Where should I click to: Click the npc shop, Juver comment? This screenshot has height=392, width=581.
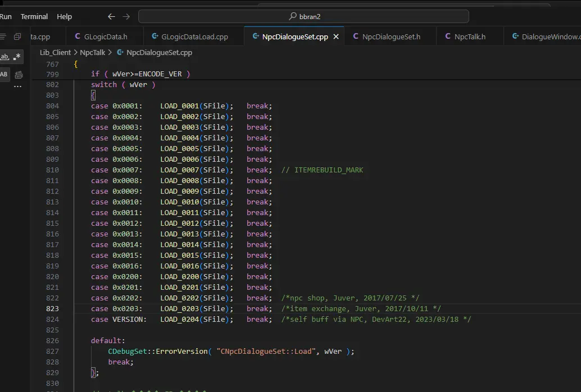tap(350, 298)
